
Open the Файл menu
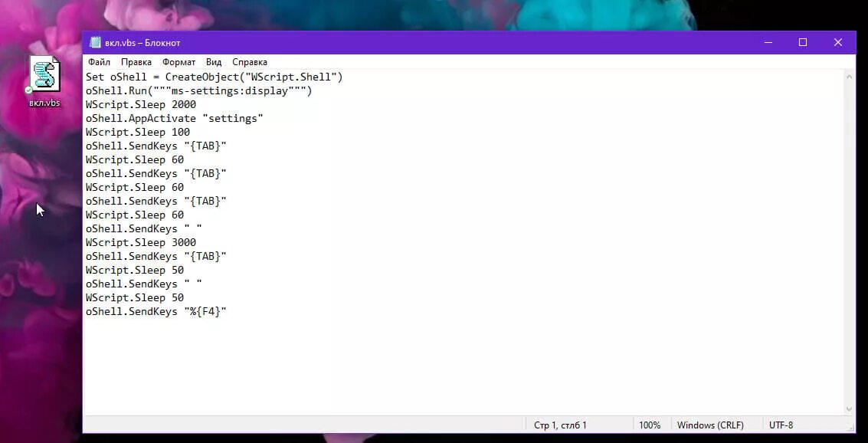point(99,62)
